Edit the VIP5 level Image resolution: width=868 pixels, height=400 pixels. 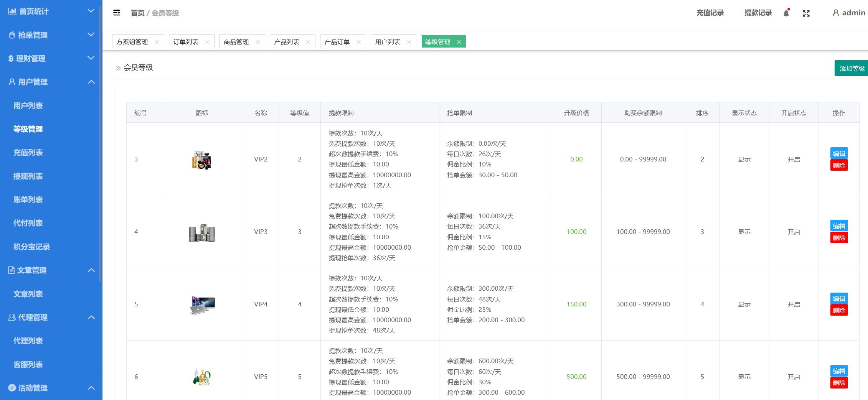click(839, 371)
